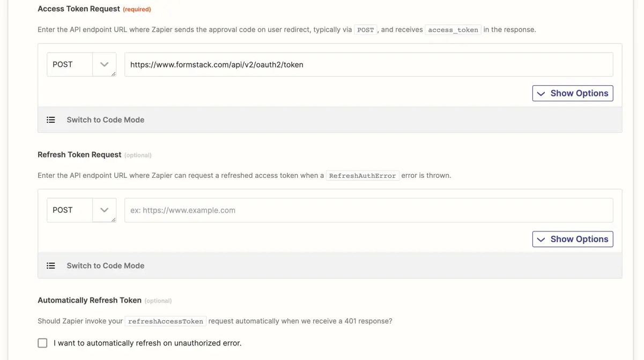Image resolution: width=644 pixels, height=360 pixels.
Task: Click the refreshAccessToken code label
Action: coord(166,321)
